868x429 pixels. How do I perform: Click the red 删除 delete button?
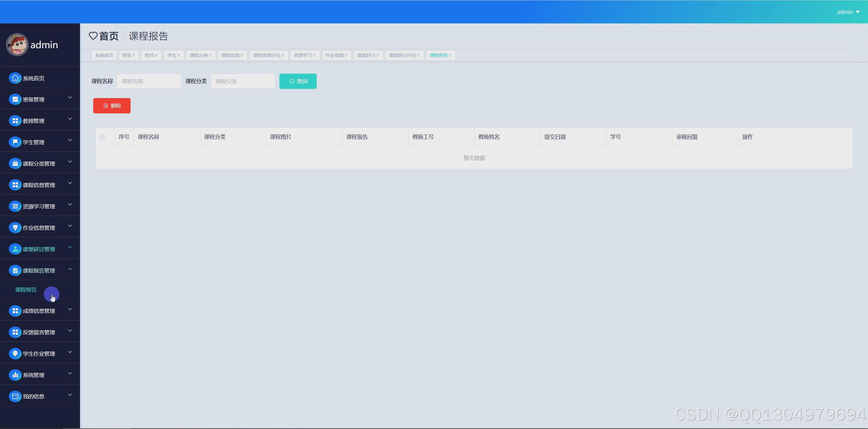point(112,106)
